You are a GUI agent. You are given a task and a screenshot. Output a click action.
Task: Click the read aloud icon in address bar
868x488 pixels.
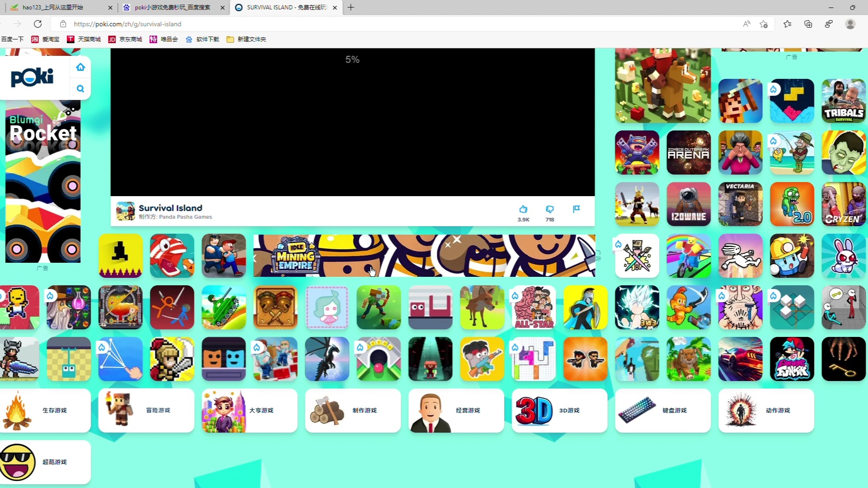pos(746,23)
